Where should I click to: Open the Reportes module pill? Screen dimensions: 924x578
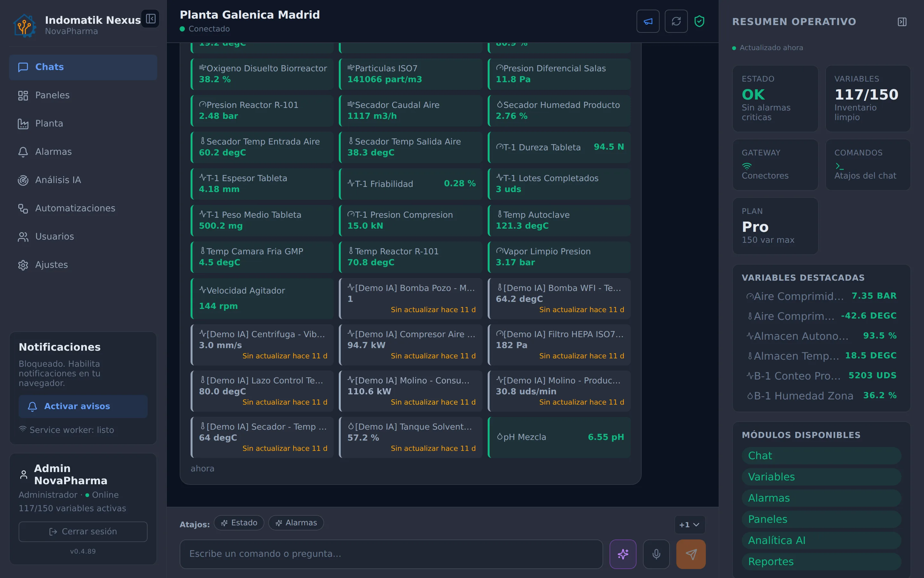(x=821, y=562)
